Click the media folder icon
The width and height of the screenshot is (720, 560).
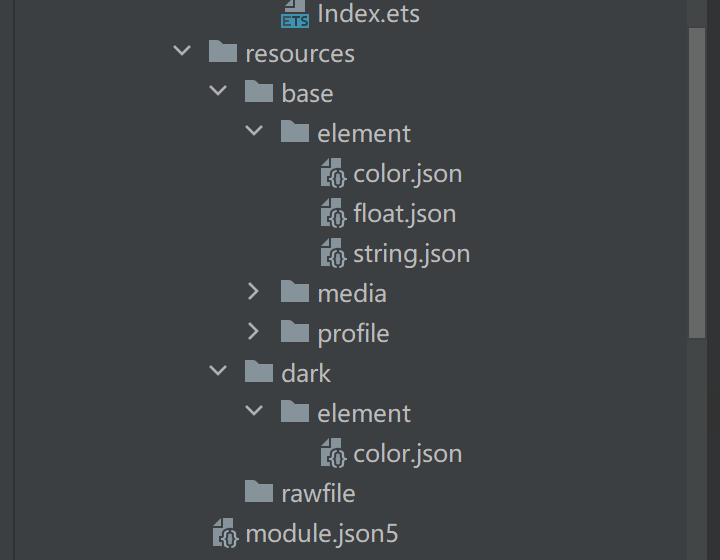[x=295, y=293]
